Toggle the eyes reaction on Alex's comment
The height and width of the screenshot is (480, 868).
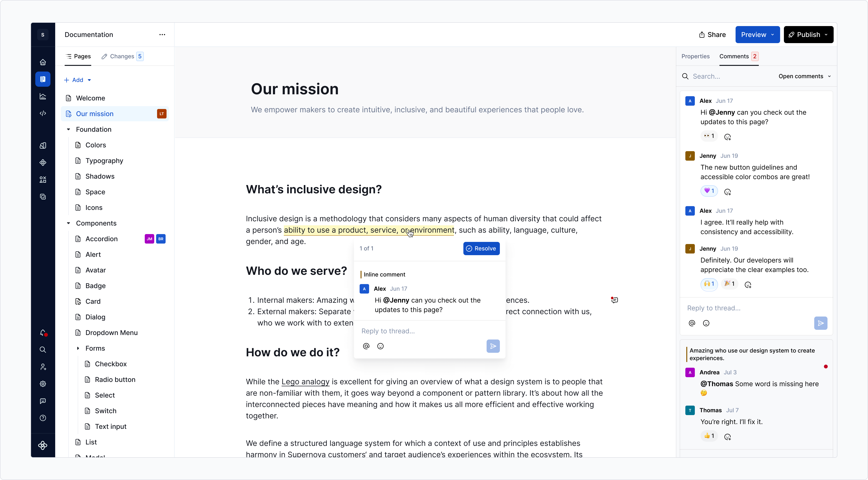pyautogui.click(x=709, y=136)
